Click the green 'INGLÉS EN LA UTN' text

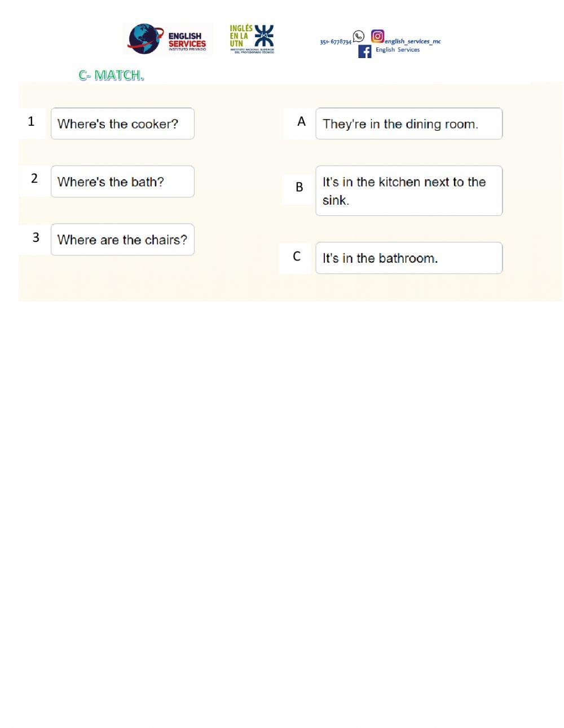click(240, 36)
